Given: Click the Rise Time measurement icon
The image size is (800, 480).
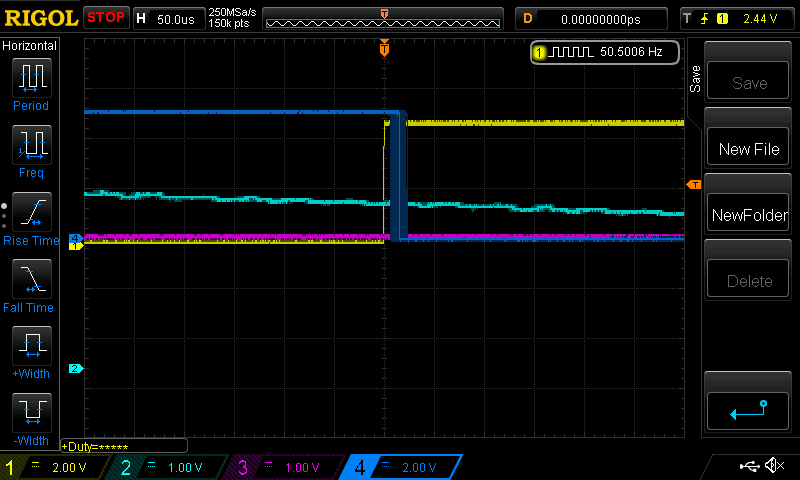Looking at the screenshot, I should (31, 212).
